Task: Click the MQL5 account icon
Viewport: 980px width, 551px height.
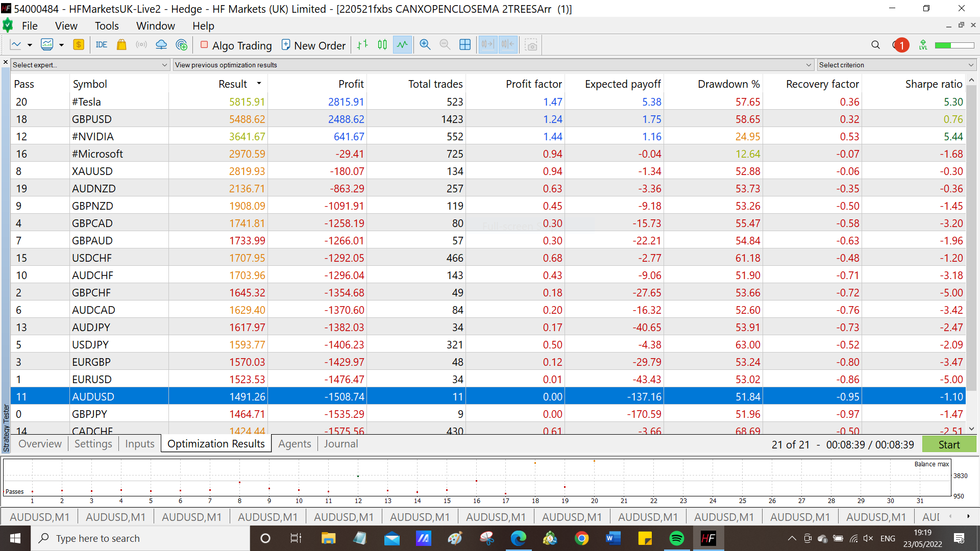Action: [923, 45]
